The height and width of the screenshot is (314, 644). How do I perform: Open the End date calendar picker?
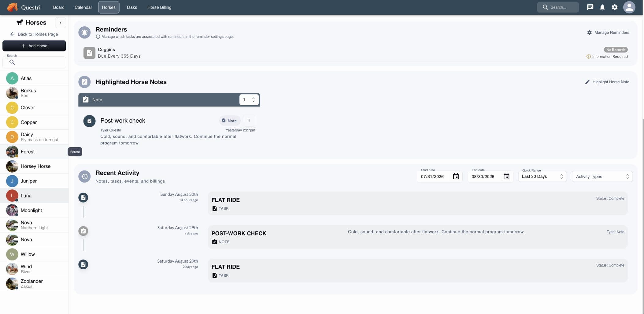pos(506,177)
